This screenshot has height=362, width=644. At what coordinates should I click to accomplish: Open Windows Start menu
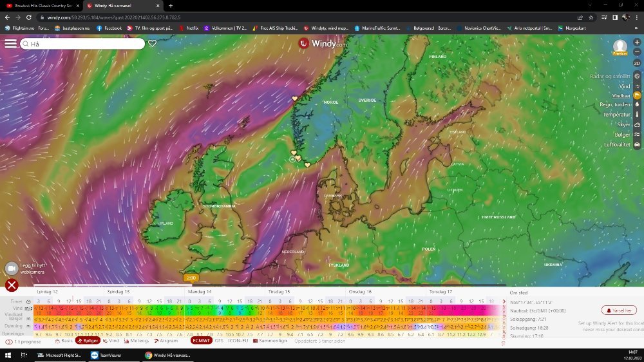8,355
